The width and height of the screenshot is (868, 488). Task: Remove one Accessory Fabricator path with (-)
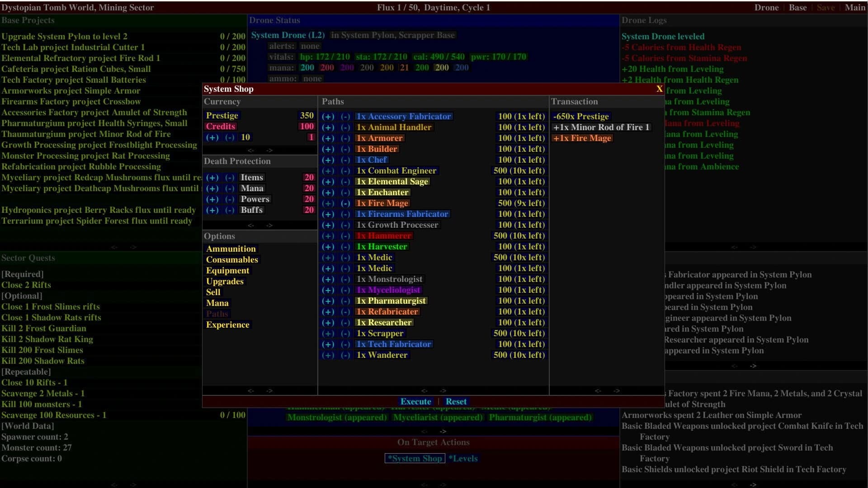(345, 117)
